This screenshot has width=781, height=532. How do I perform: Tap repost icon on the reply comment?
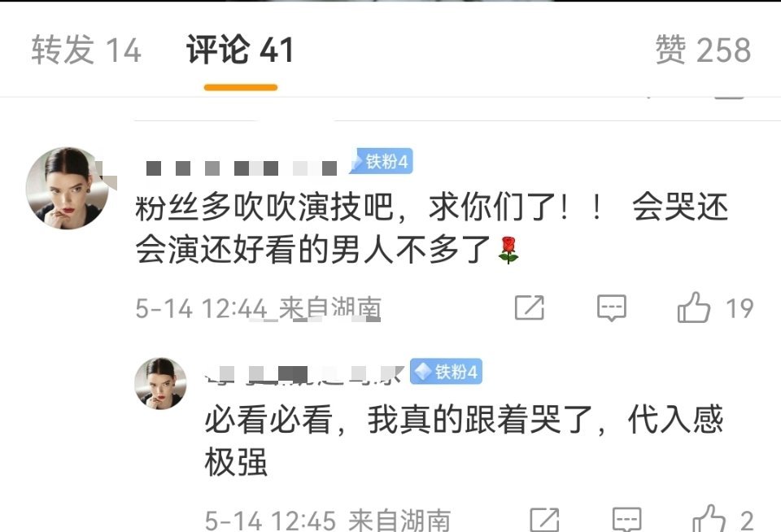544,520
